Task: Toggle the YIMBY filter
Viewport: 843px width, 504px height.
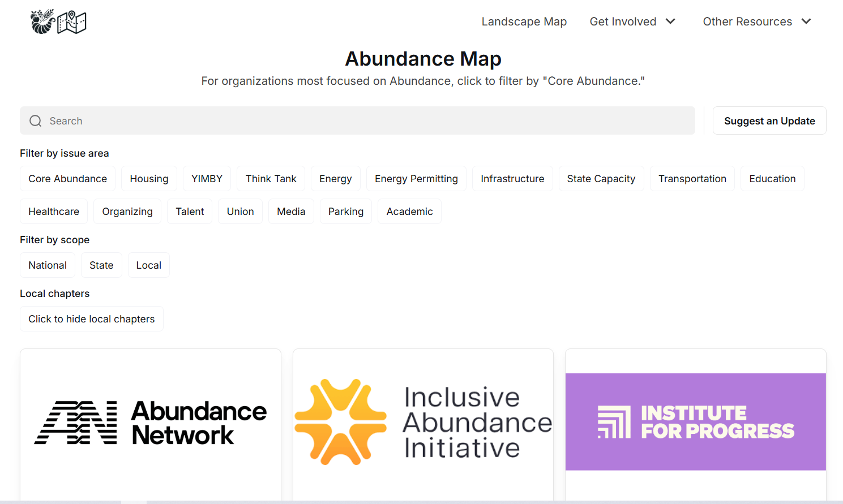Action: (207, 179)
